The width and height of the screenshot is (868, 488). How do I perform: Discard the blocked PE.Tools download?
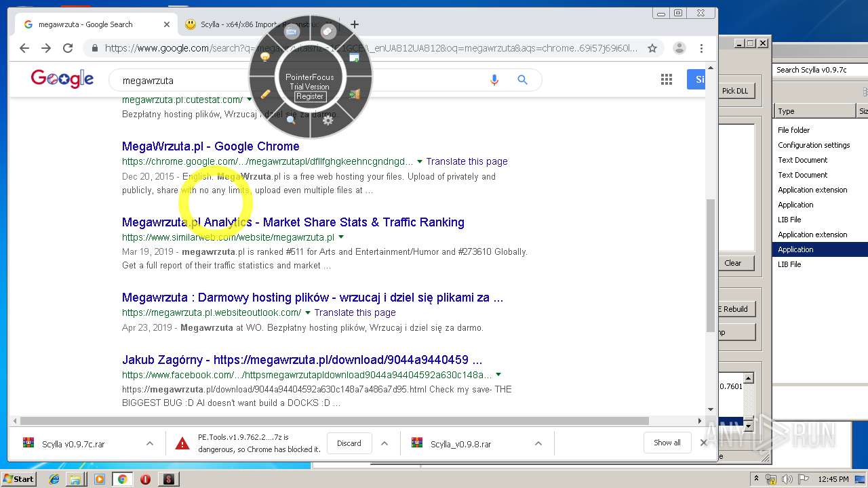pyautogui.click(x=349, y=443)
